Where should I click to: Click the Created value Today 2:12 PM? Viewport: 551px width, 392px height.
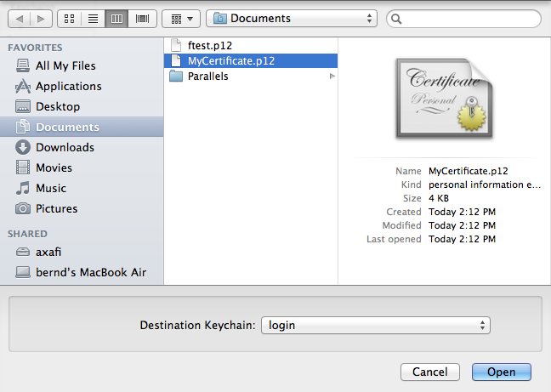pos(462,212)
